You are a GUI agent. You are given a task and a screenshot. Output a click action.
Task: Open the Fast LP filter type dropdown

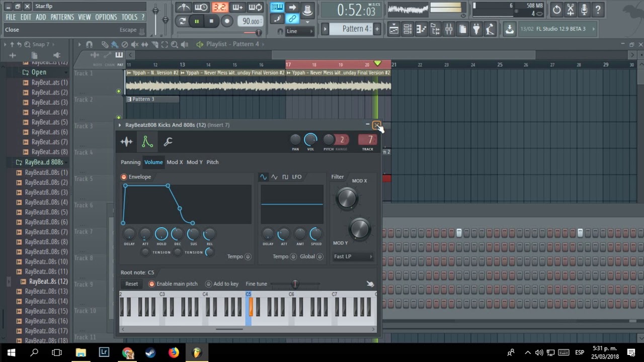(353, 256)
